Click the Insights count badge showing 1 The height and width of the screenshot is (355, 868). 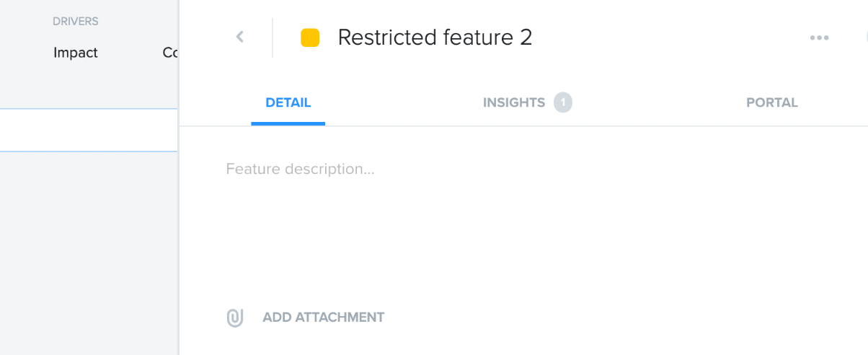coord(563,102)
